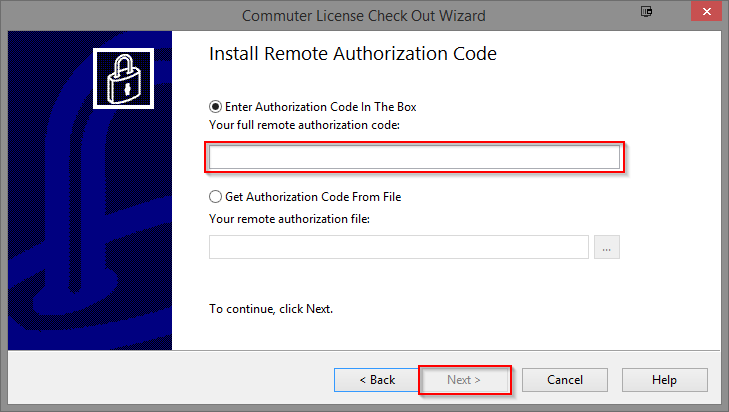729x412 pixels.
Task: Click the 'Get Authorization Code From File' label text
Action: tap(313, 197)
